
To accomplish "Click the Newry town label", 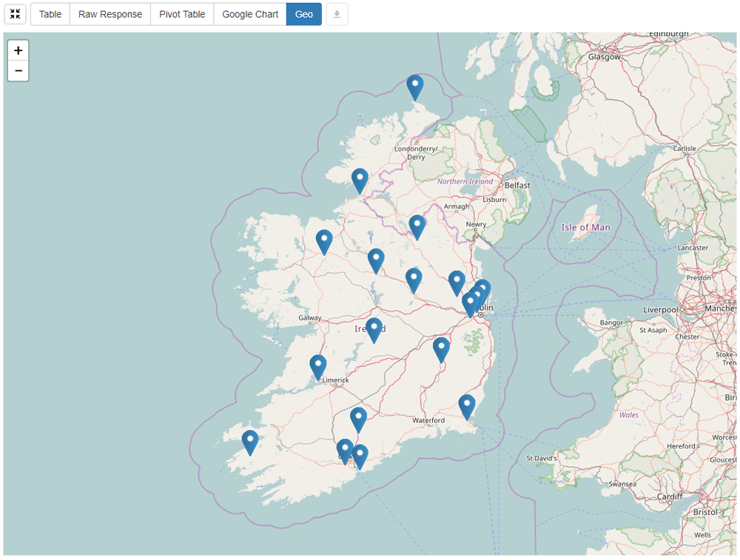I will pos(476,225).
